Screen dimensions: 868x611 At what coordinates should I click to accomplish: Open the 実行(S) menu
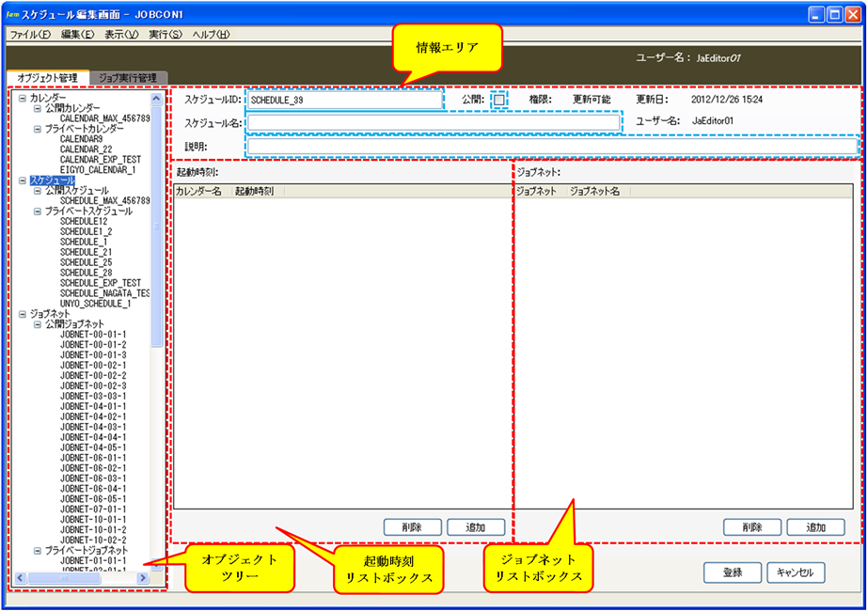pyautogui.click(x=165, y=35)
